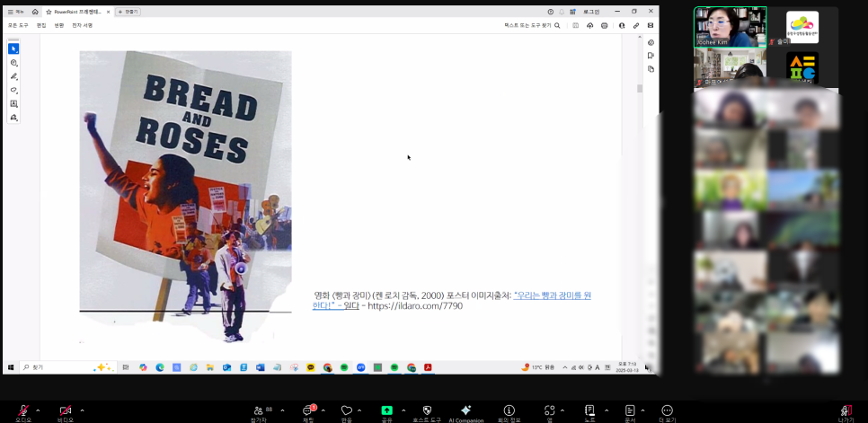Switch to the PowerPoint presentation tab
Screen dimensions: 868x423
point(76,12)
